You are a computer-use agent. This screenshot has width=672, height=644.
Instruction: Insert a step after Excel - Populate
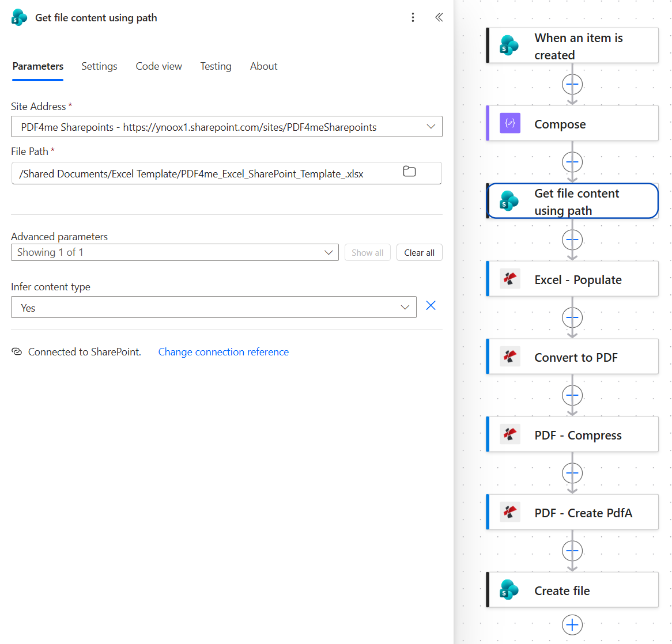(572, 317)
